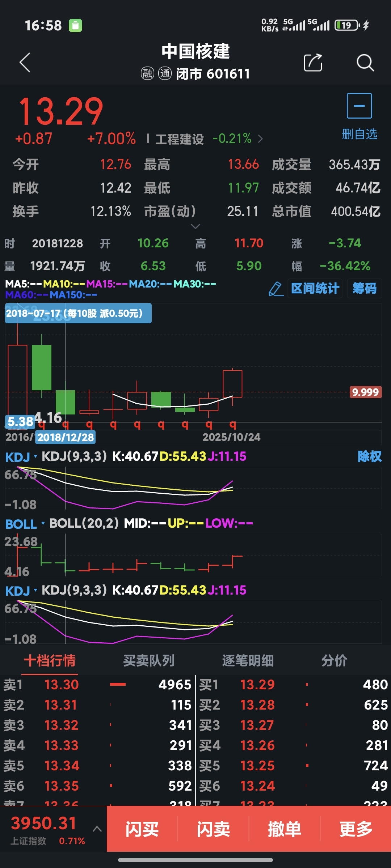This screenshot has width=391, height=868.
Task: Tap the 融 margin badge icon
Action: pos(147,73)
